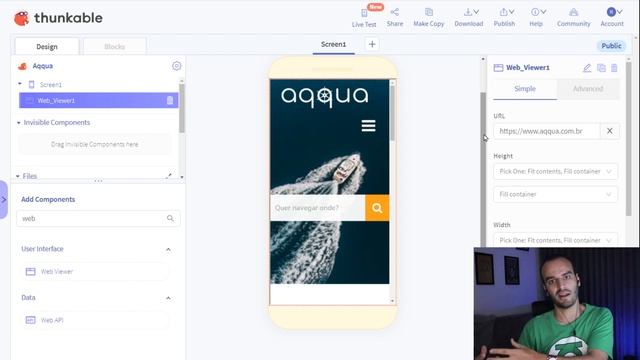This screenshot has height=360, width=640.
Task: Collapse the Screen1 tree node
Action: pos(20,84)
